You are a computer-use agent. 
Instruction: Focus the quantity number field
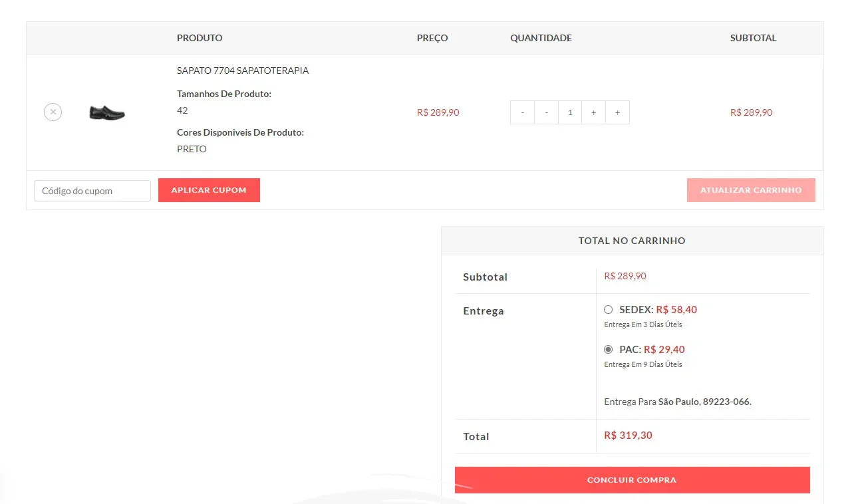pyautogui.click(x=570, y=112)
